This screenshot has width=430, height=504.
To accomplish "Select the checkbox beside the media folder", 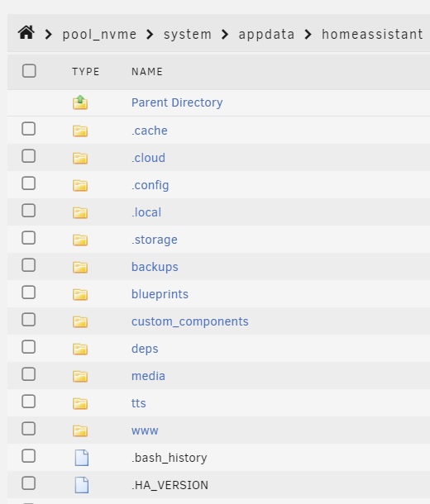I will click(29, 374).
